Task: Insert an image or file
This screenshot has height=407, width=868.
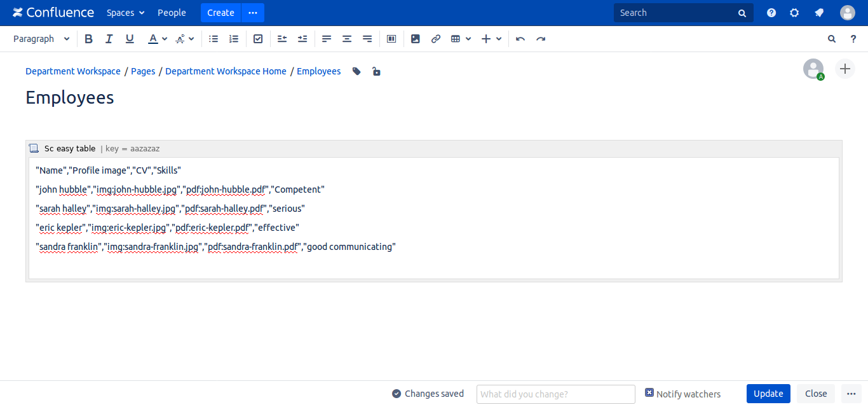Action: 416,39
